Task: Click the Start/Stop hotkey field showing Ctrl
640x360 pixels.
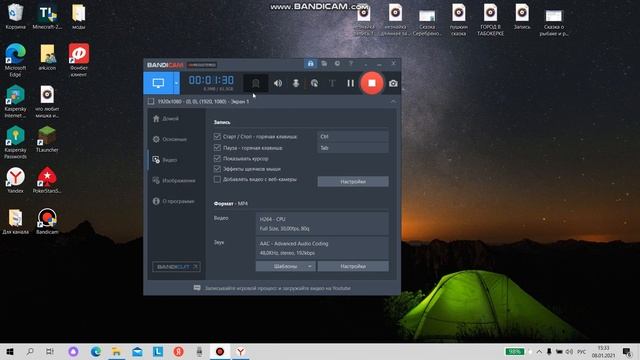Action: [353, 136]
